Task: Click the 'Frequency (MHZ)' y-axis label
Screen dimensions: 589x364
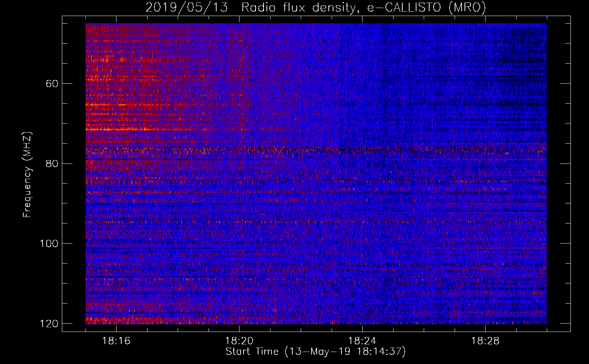Action: coord(27,174)
